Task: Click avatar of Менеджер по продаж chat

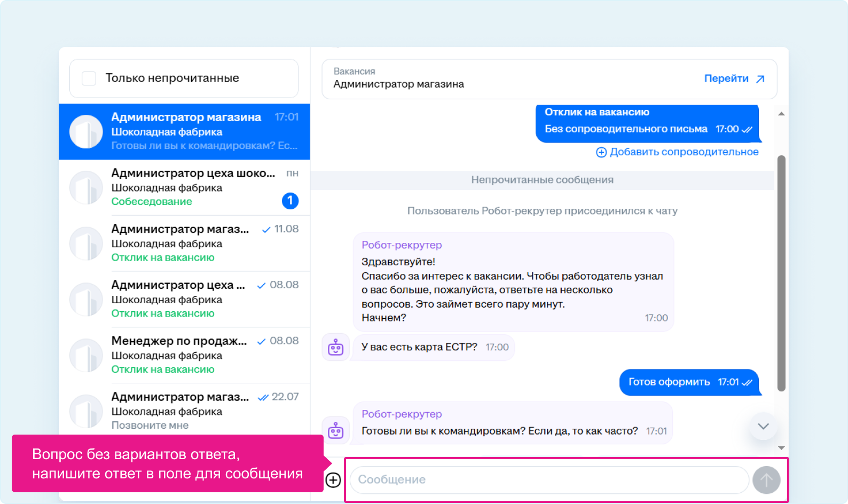Action: (x=86, y=355)
